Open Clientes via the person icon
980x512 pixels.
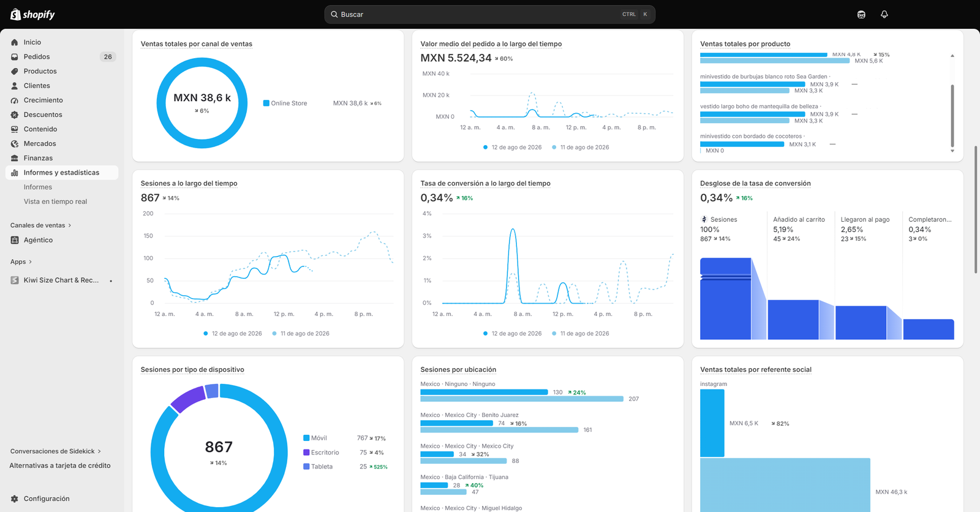point(15,86)
